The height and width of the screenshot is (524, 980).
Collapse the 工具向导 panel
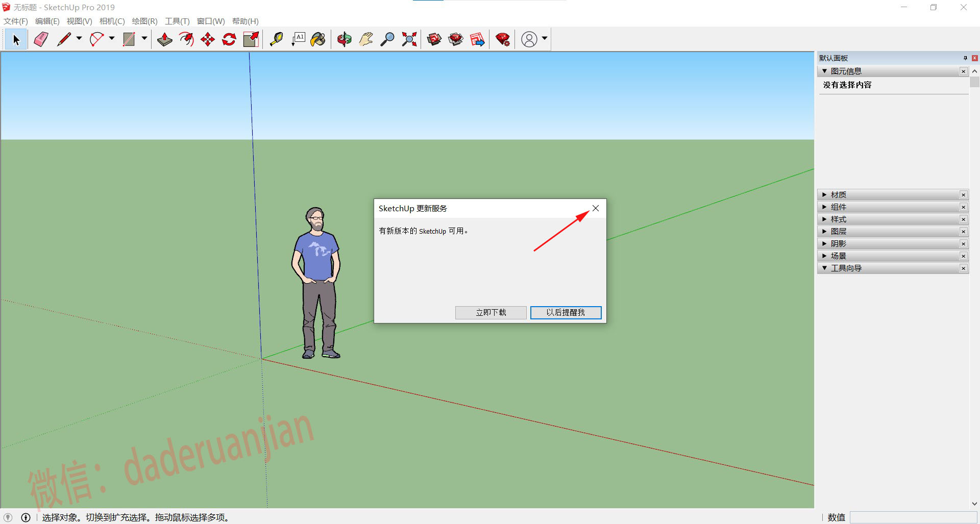pos(824,268)
